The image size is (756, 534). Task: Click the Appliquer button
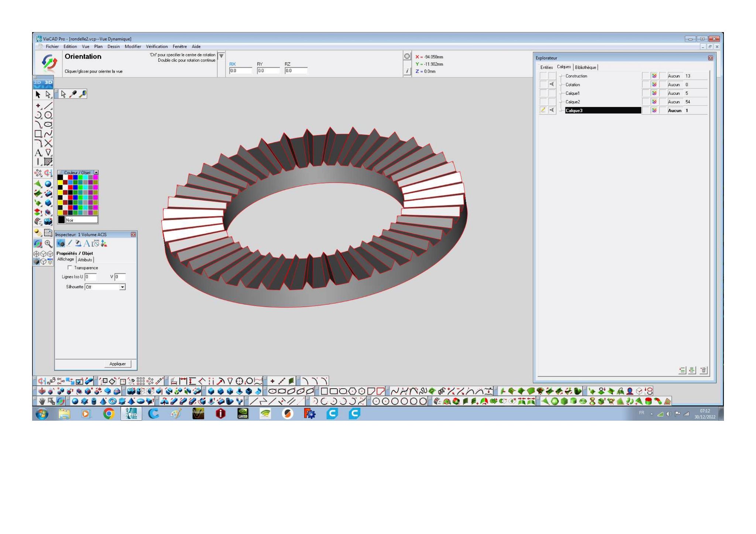pyautogui.click(x=118, y=364)
